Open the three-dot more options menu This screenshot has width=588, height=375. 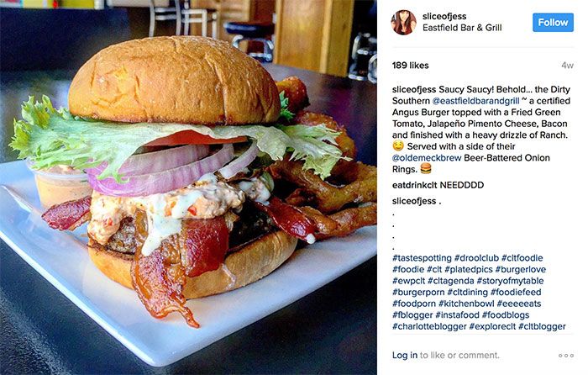[x=566, y=356]
